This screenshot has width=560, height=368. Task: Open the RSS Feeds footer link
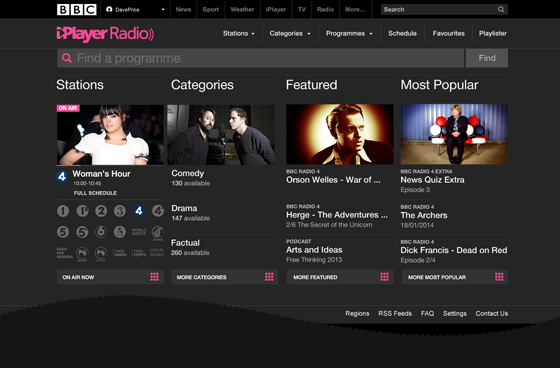coord(395,313)
